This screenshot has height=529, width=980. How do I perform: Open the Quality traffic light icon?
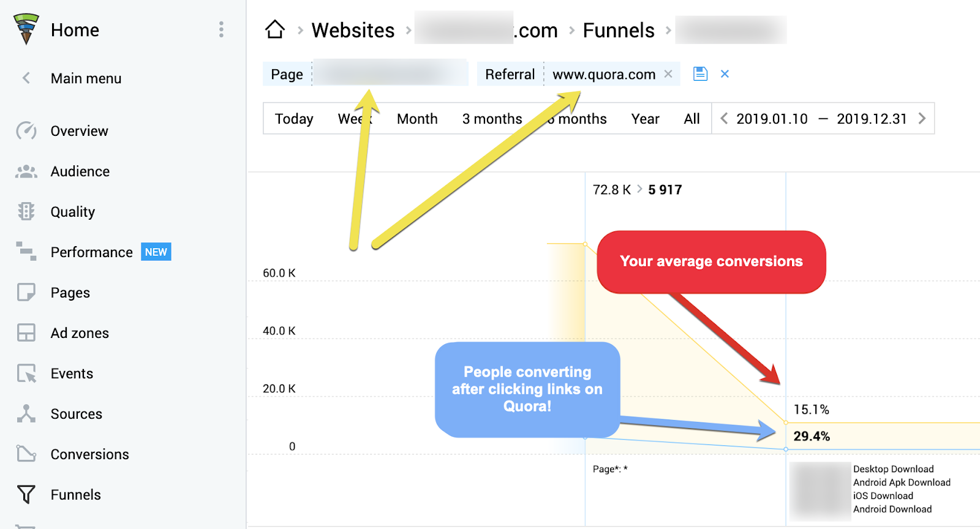coord(26,211)
